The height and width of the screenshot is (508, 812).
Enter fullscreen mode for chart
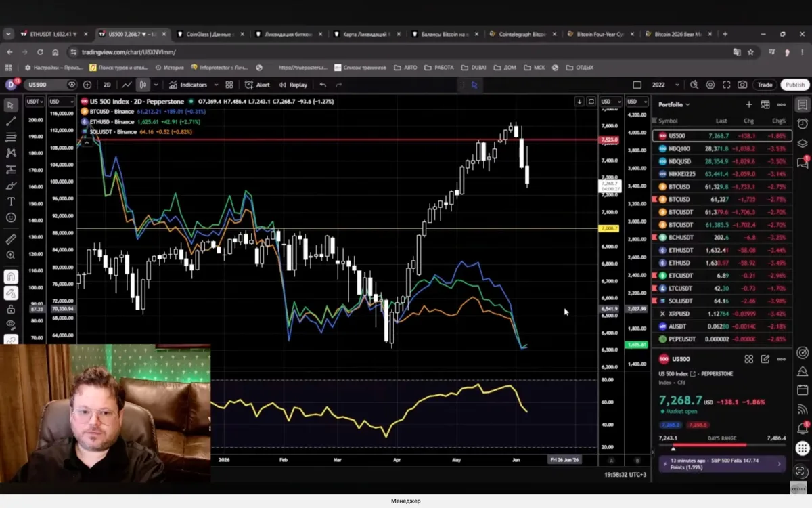pyautogui.click(x=727, y=85)
